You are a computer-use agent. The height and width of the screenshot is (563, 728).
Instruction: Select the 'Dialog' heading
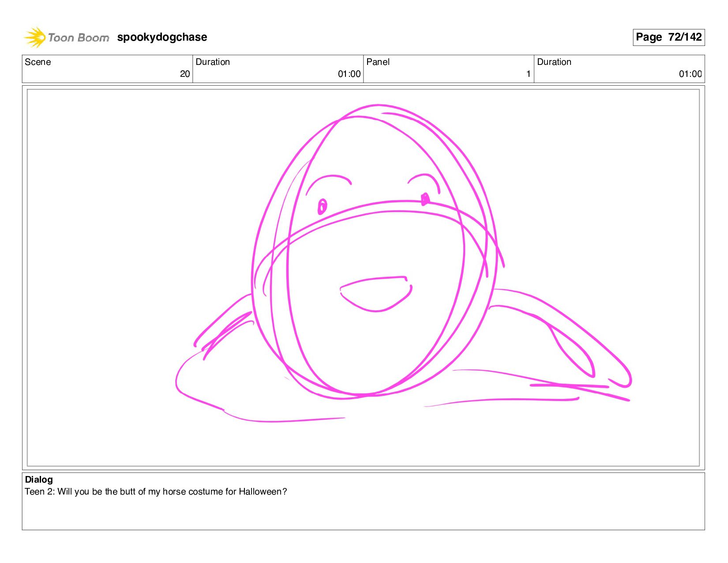point(39,480)
